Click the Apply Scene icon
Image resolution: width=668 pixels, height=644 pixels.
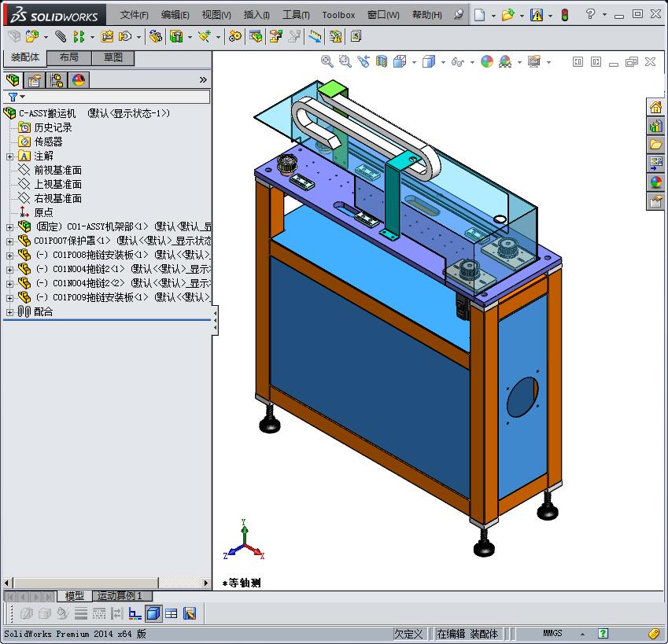click(x=505, y=61)
